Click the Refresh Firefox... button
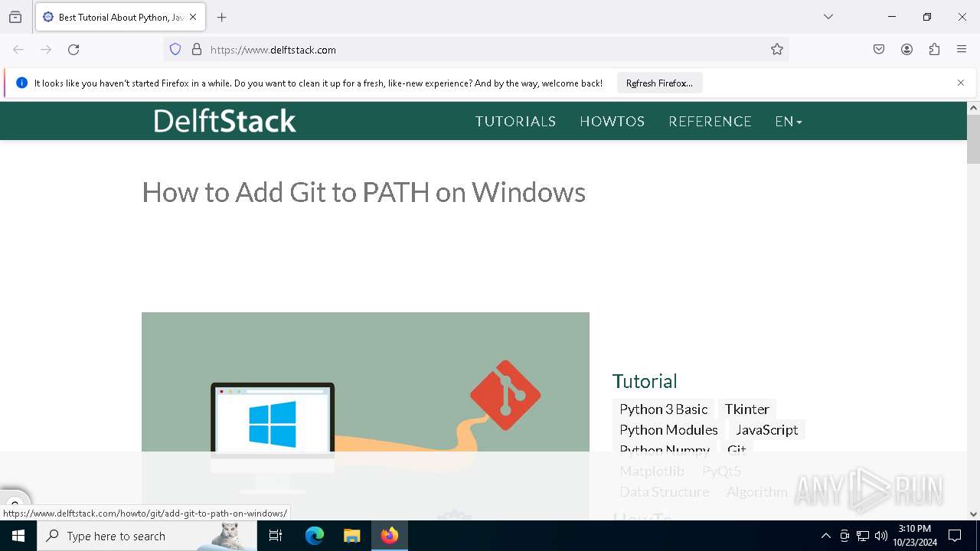980x551 pixels. click(659, 83)
